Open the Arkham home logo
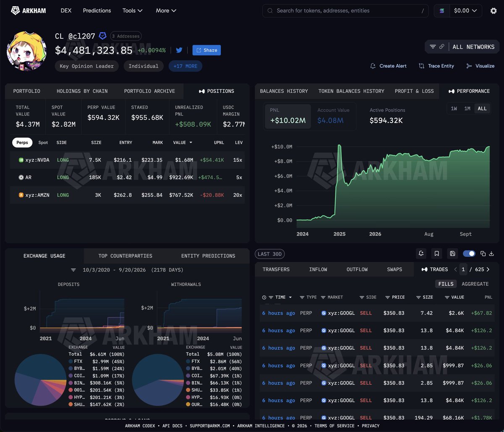Viewport: 504px width, 432px height. [x=29, y=11]
